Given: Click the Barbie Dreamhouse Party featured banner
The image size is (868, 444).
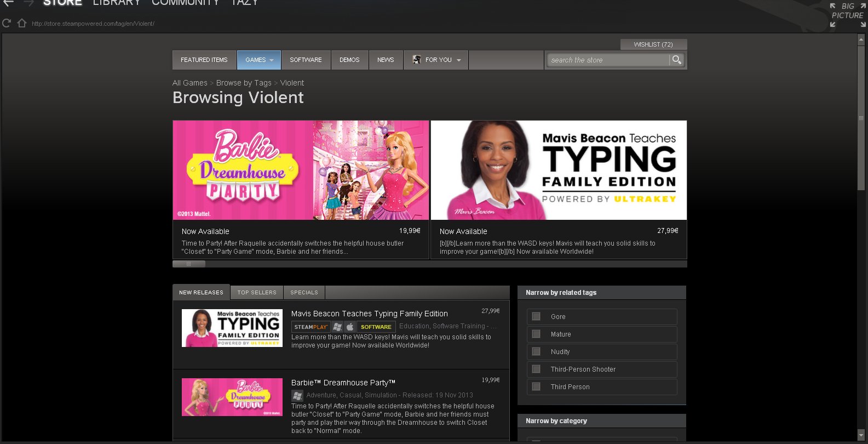Looking at the screenshot, I should [x=301, y=170].
